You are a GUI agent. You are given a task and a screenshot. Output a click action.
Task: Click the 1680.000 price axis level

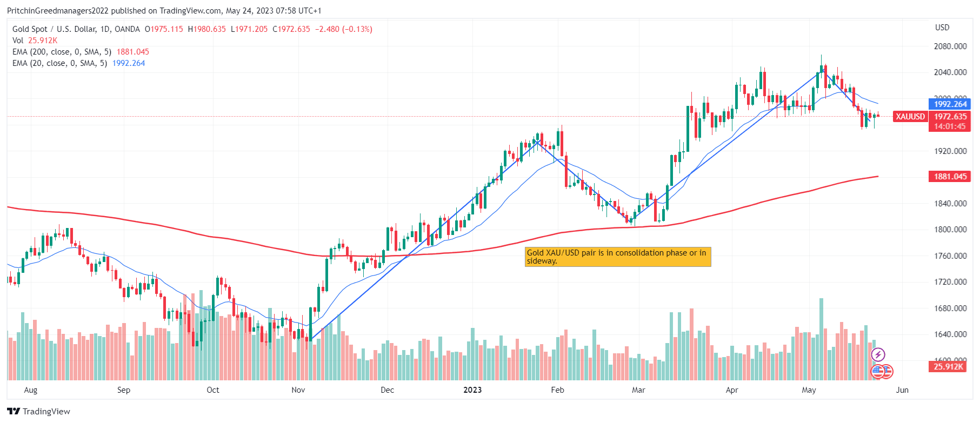point(950,308)
